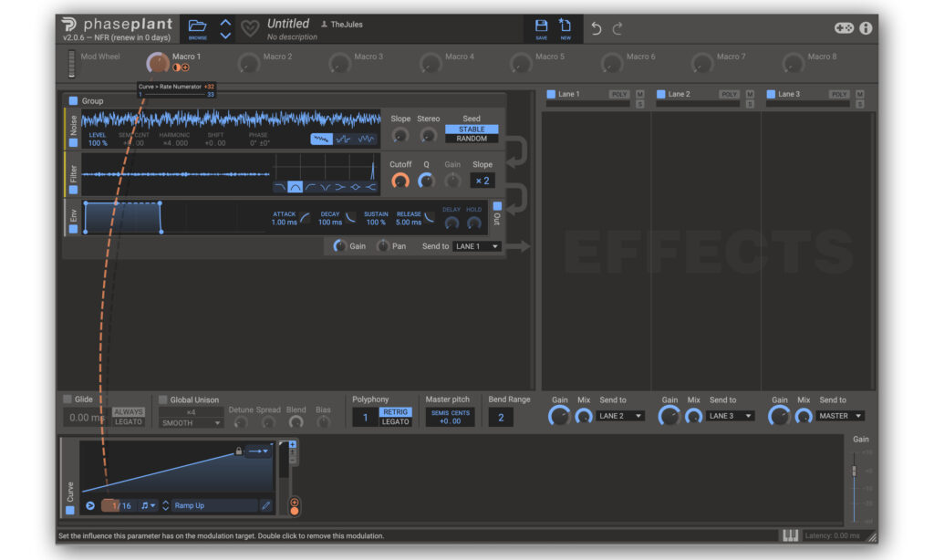Click the Curve editor pencil icon
The height and width of the screenshot is (560, 934).
(x=265, y=506)
